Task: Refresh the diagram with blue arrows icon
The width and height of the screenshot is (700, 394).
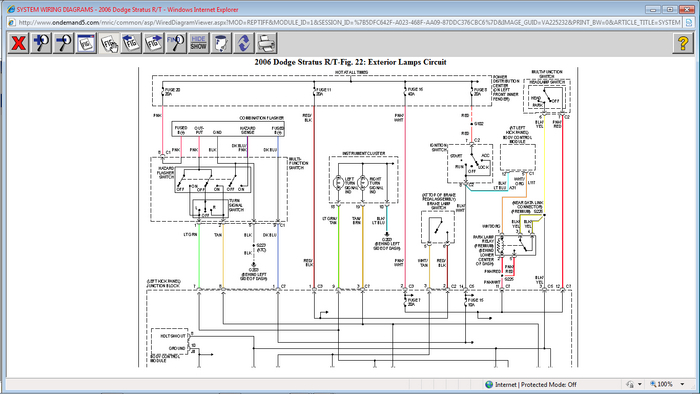Action: 244,43
